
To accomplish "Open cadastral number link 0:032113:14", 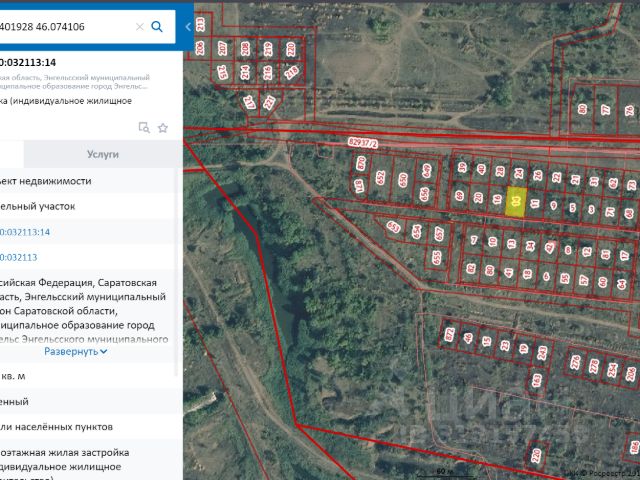I will coord(25,232).
